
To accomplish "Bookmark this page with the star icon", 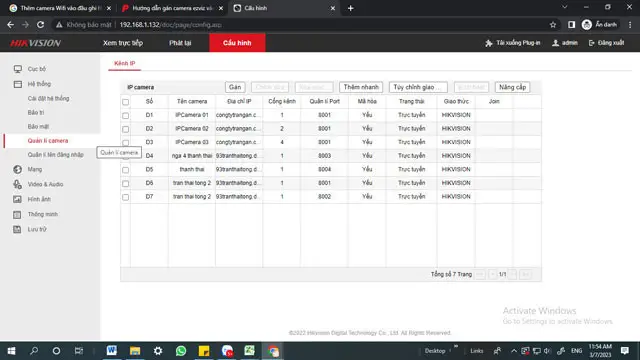I will pos(553,25).
